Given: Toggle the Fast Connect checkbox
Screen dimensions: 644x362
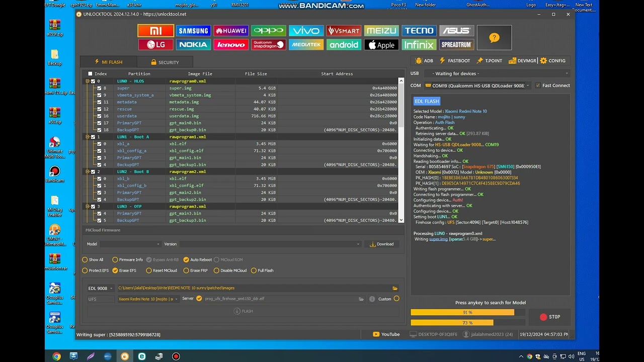Looking at the screenshot, I should [x=538, y=85].
